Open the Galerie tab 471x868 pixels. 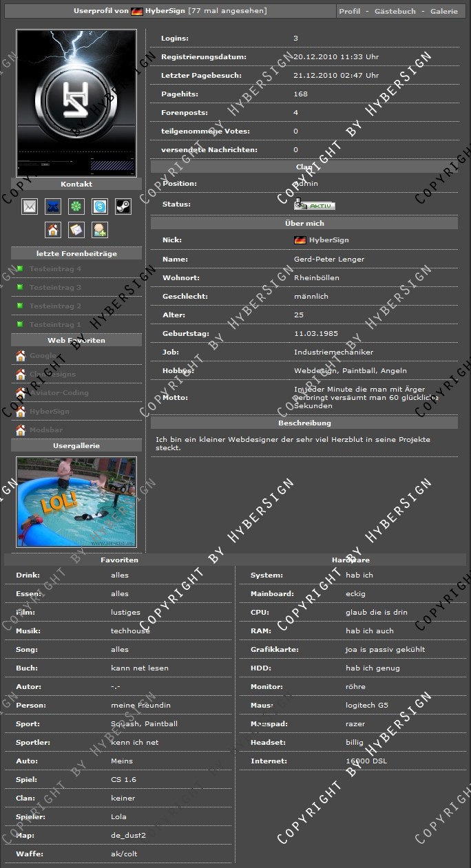(x=443, y=12)
